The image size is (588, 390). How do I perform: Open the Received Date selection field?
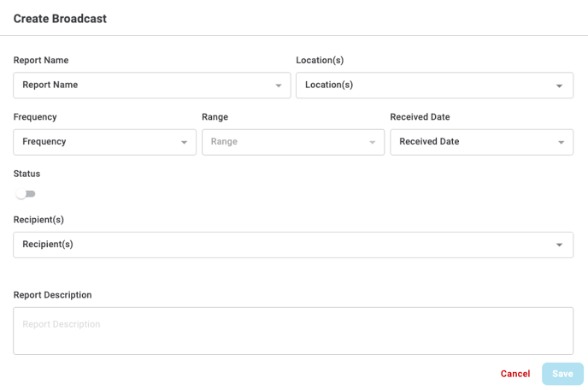pyautogui.click(x=474, y=142)
